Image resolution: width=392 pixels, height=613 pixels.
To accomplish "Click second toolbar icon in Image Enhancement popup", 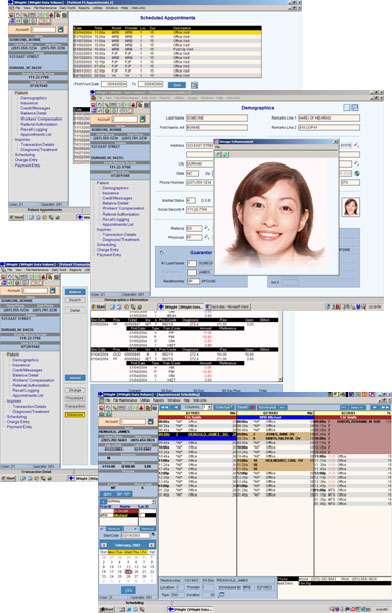I will (x=226, y=155).
